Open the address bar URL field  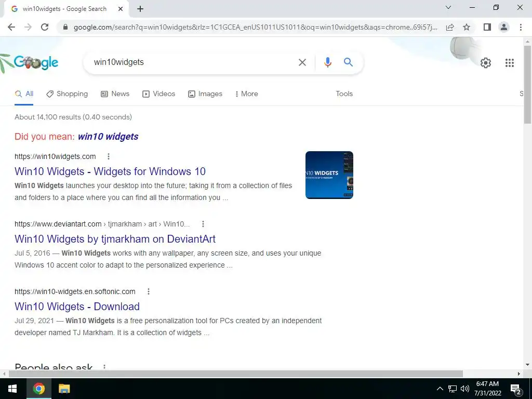pyautogui.click(x=255, y=27)
